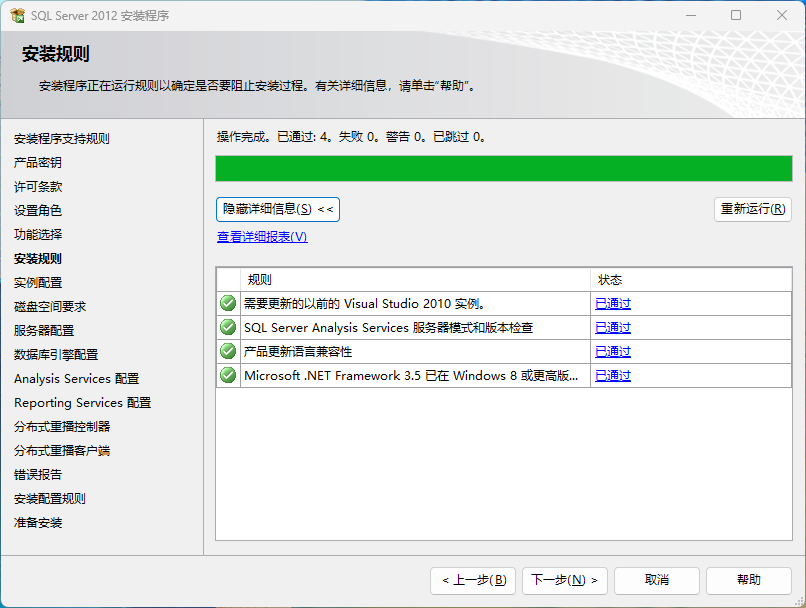Close the SQL Server 2012 setup window
The height and width of the screenshot is (608, 806).
[782, 15]
